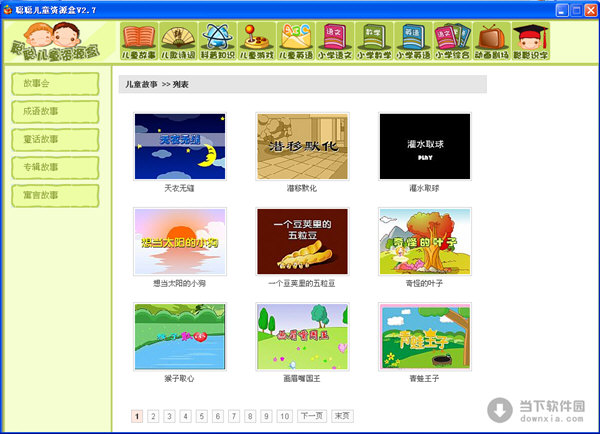Go to page 5 in pagination

pyautogui.click(x=202, y=416)
